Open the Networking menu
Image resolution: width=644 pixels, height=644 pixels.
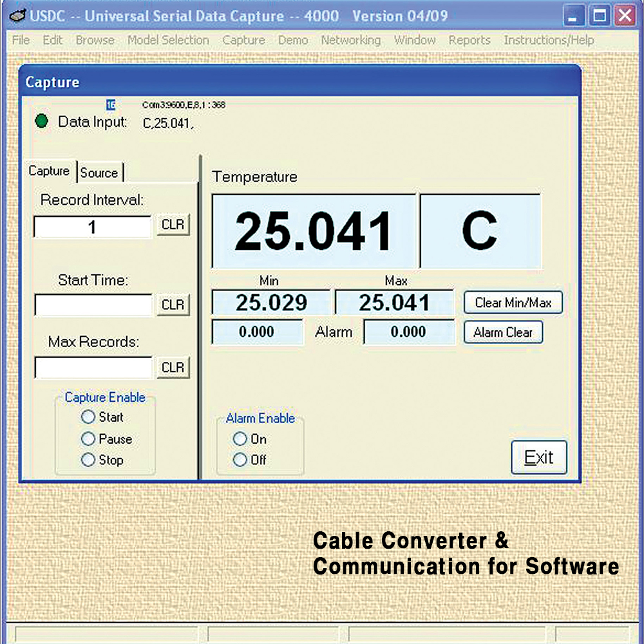[x=350, y=40]
